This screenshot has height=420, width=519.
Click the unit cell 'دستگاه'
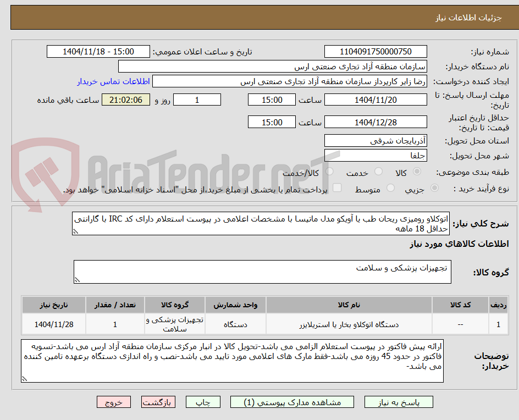235,325
